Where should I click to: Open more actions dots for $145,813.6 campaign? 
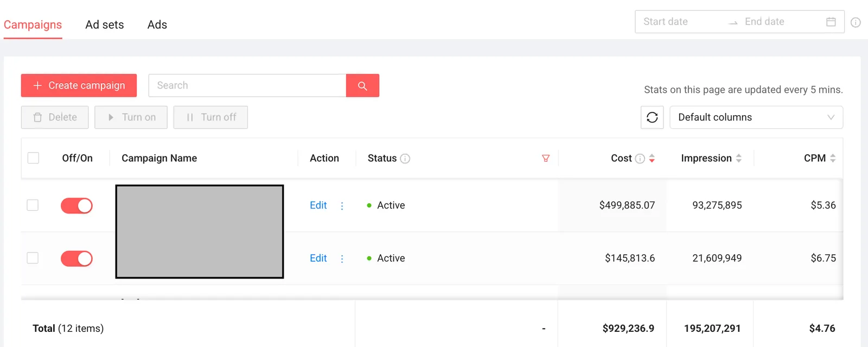342,258
